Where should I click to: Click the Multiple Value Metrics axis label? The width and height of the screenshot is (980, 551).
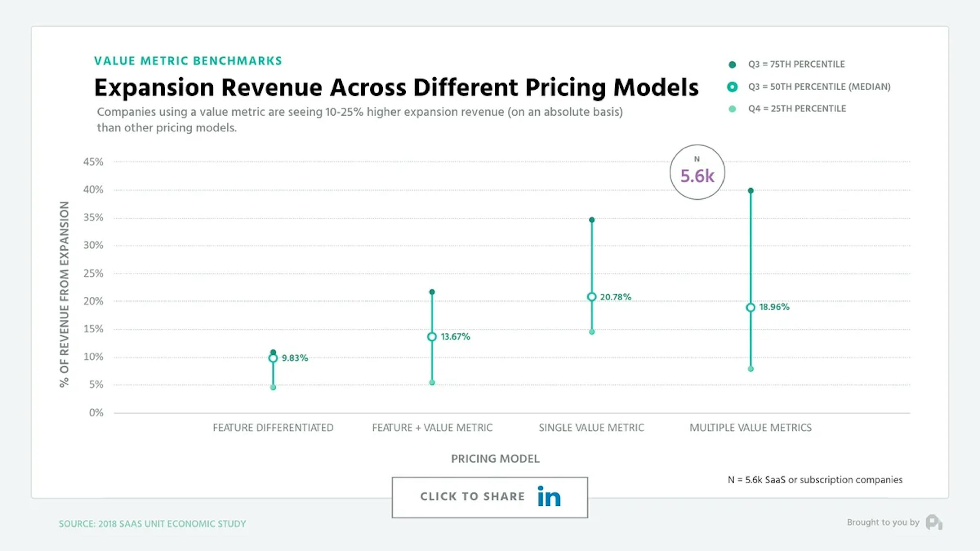[x=751, y=428]
